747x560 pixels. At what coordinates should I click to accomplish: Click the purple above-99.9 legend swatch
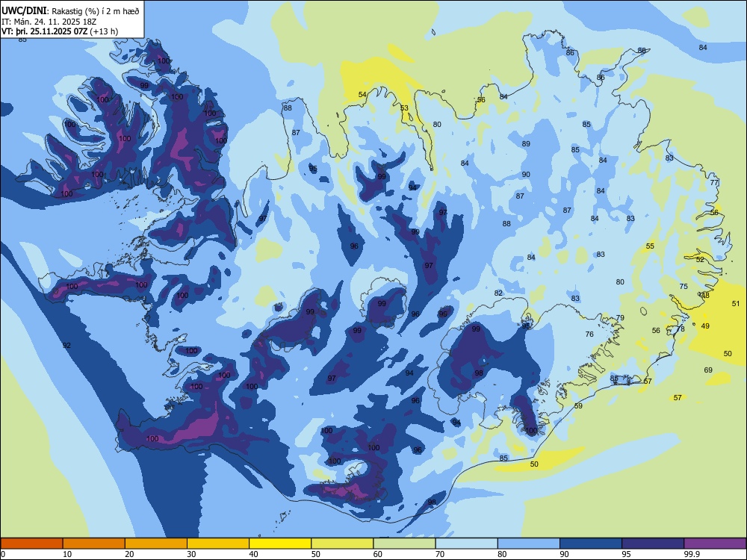pyautogui.click(x=715, y=544)
